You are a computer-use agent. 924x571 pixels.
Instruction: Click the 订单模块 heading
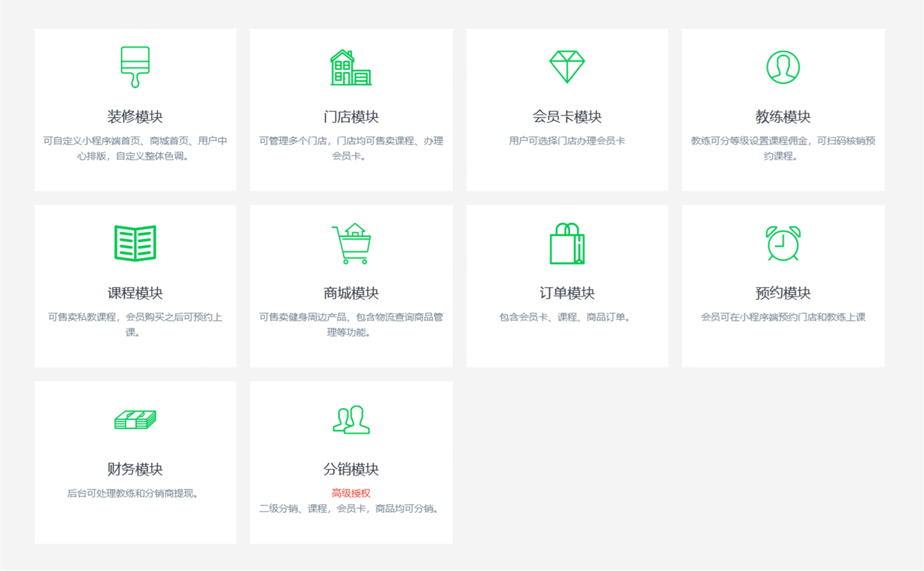(x=567, y=293)
